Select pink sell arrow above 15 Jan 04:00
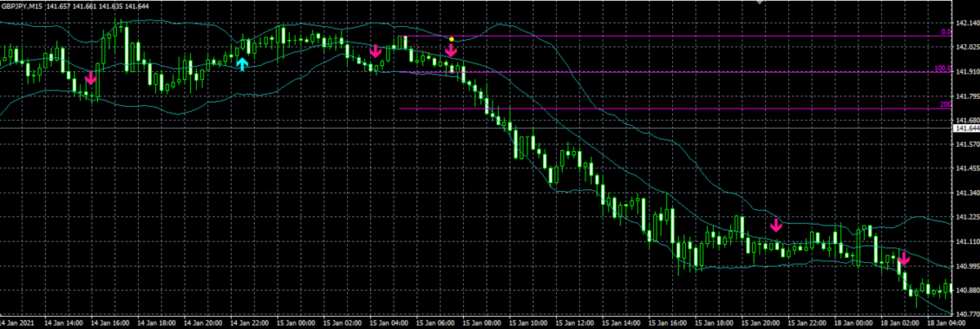This screenshot has width=980, height=329. click(375, 51)
